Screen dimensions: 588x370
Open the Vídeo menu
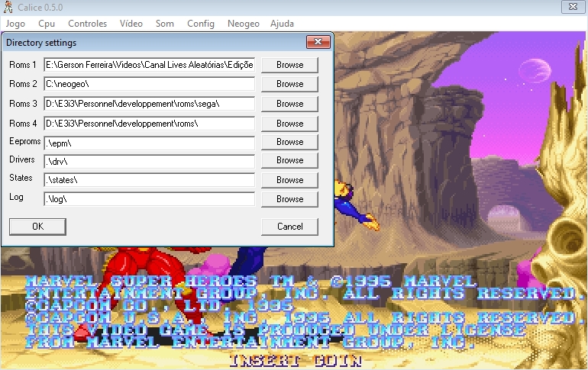click(x=131, y=24)
